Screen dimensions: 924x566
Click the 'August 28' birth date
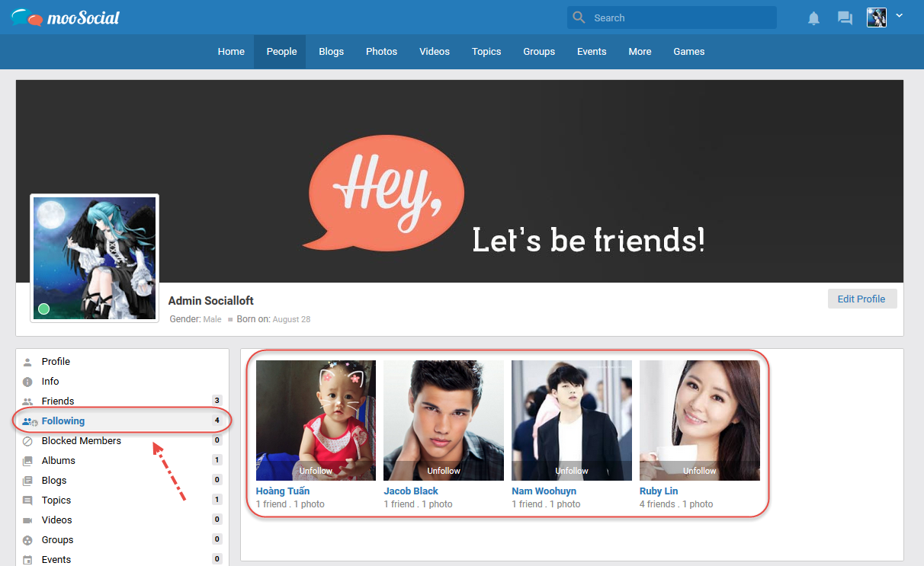(x=291, y=319)
